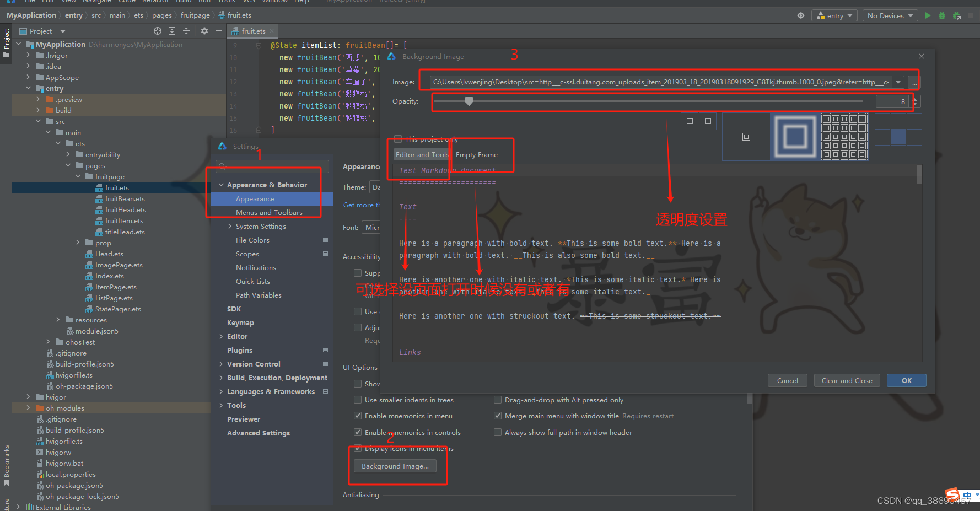Select scale fill mode thumbnail

tap(795, 137)
